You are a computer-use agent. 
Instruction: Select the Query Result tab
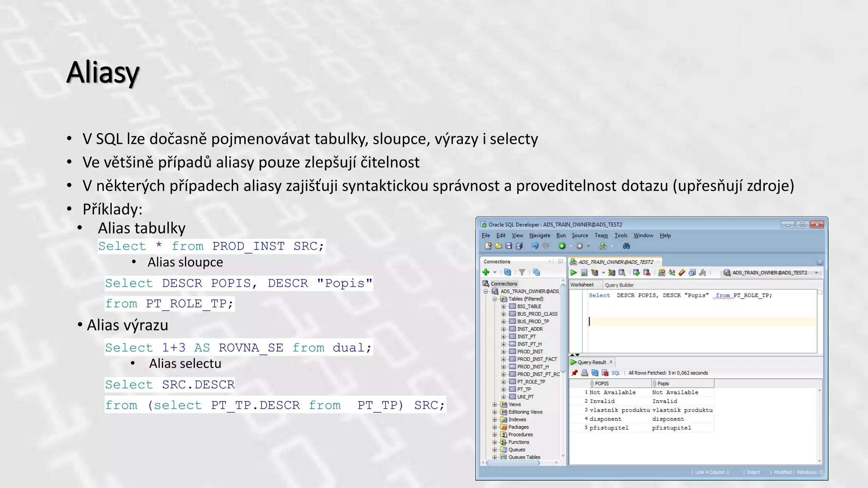592,362
